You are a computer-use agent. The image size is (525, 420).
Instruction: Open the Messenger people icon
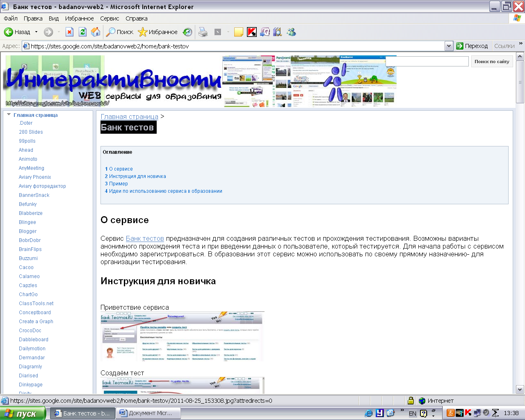tap(291, 32)
